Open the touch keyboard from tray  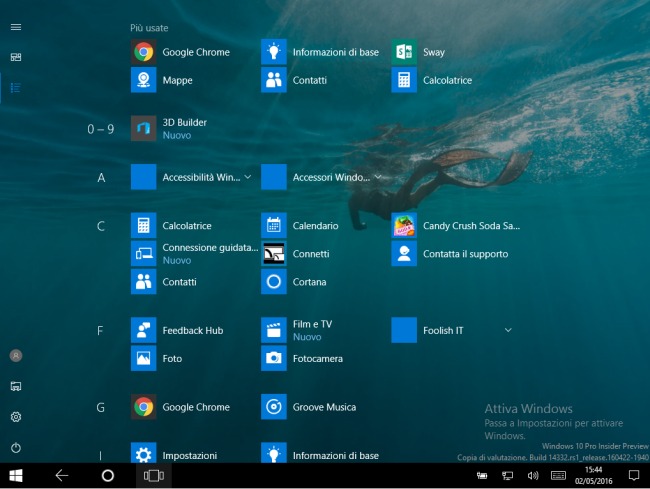click(558, 475)
